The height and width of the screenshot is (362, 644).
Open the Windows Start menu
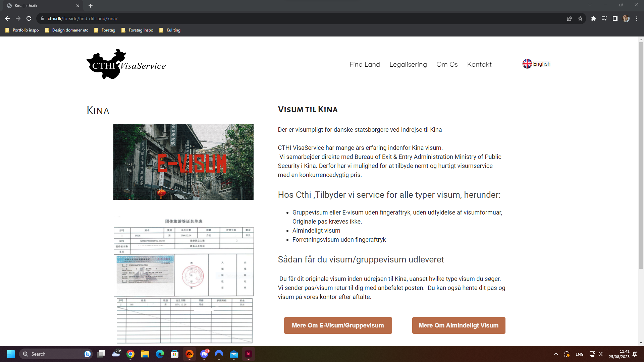[x=11, y=354]
